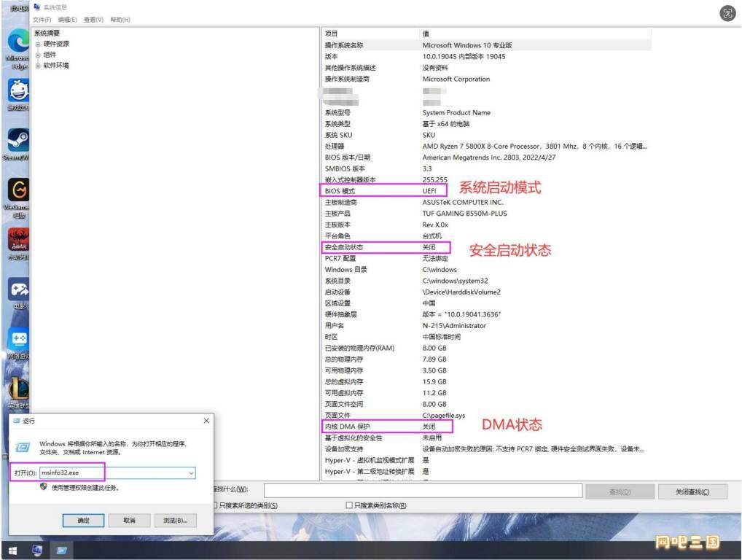Launch the WeGame desktop icon
This screenshot has height=560, width=742.
(x=18, y=190)
